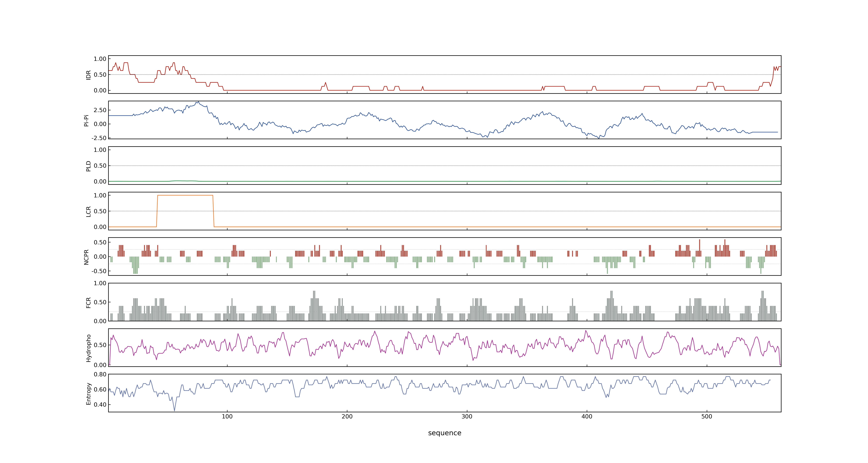Select the -2.50 tick of Pi-Pi panel

click(99, 138)
